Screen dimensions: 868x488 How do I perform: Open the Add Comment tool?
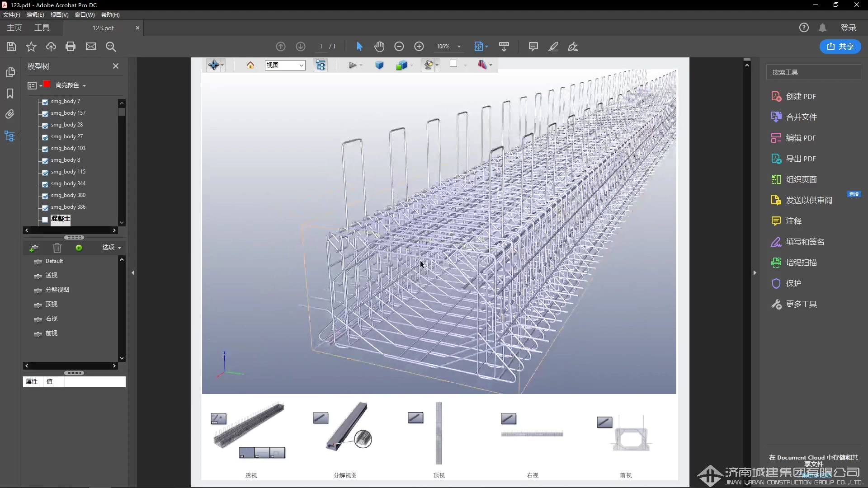[x=533, y=47]
